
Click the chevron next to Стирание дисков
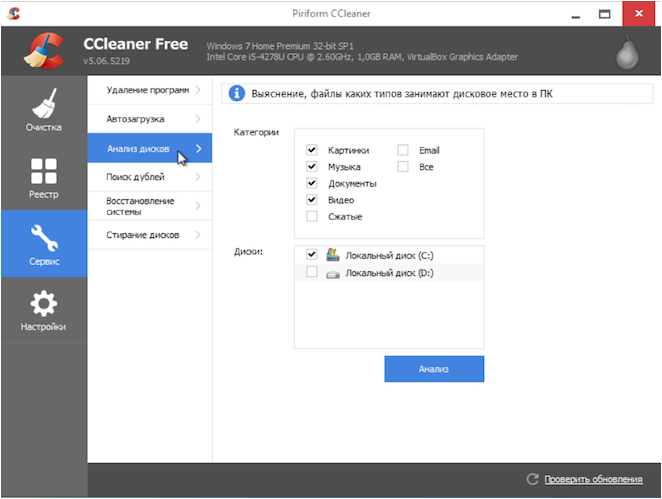(198, 235)
